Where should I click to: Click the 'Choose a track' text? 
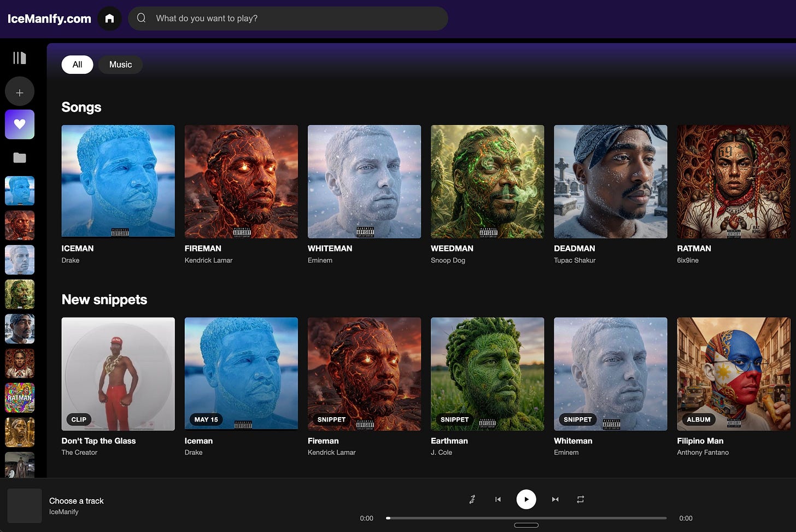(77, 501)
